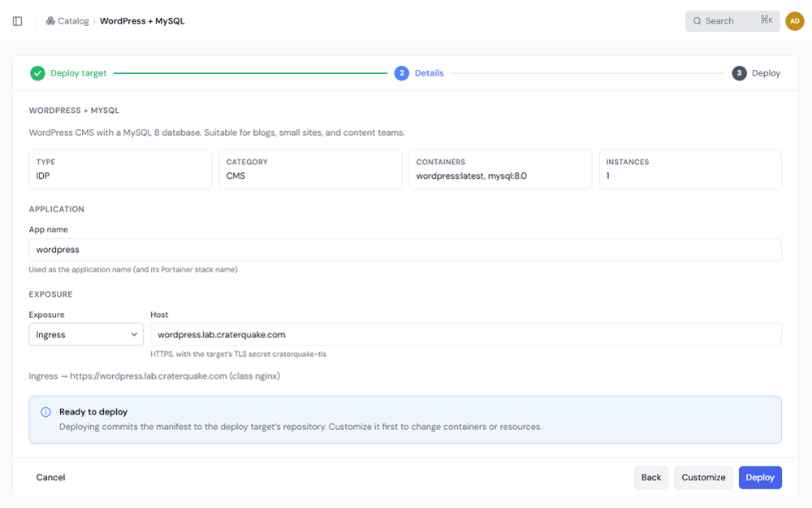The image size is (812, 508).
Task: Click the APPLICATION section heading
Action: click(57, 210)
